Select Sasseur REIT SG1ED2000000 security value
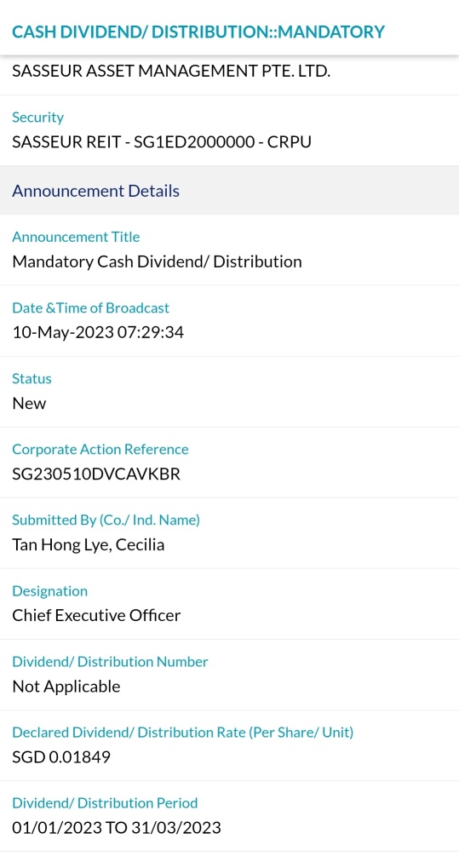The image size is (459, 868). (162, 141)
